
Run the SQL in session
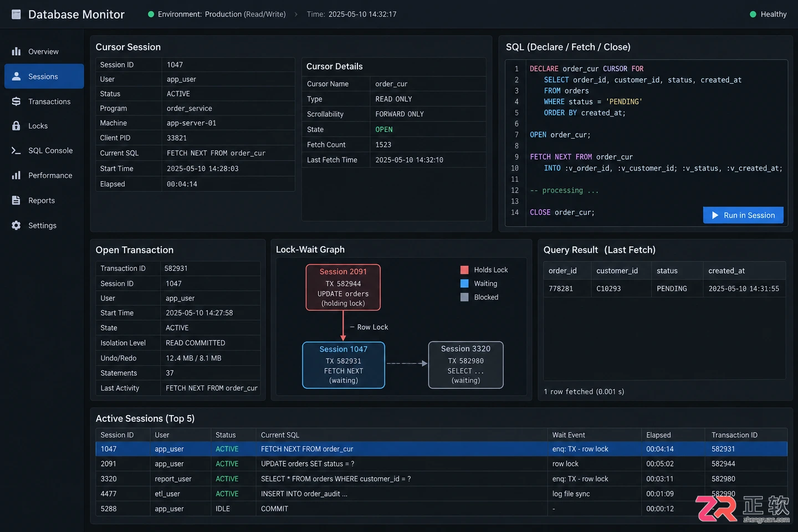743,215
